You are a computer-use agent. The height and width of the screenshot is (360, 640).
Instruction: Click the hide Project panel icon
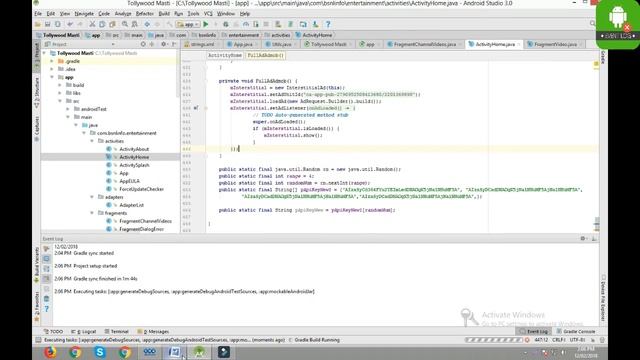tap(174, 44)
